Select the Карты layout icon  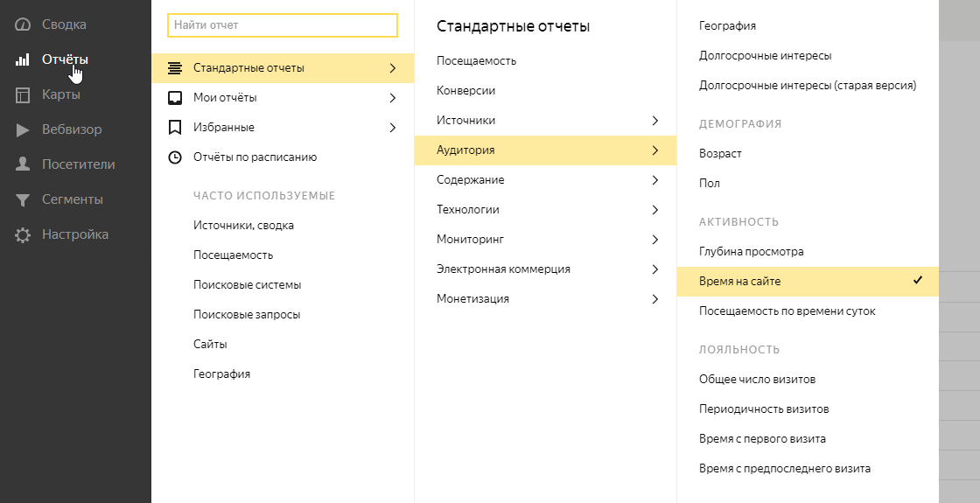pos(23,95)
